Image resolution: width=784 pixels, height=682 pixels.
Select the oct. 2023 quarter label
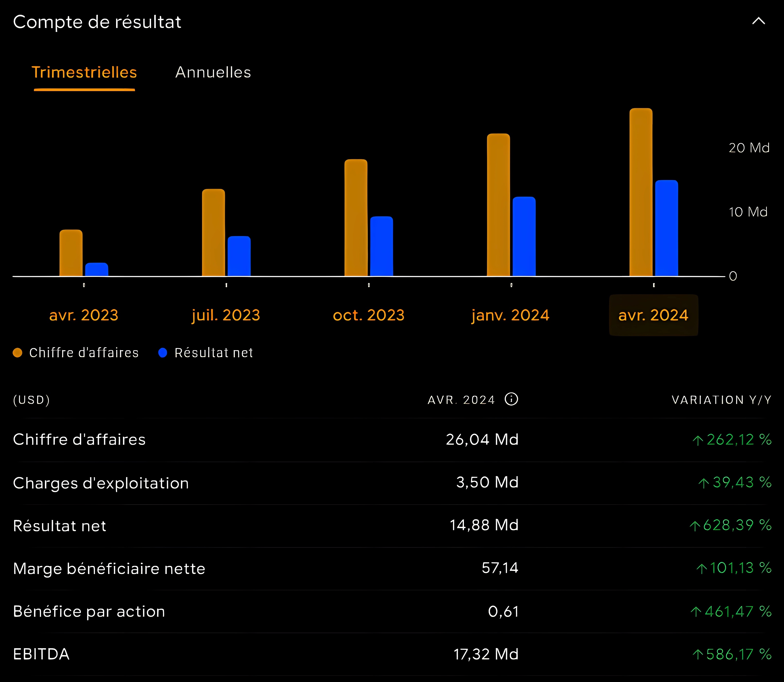tap(368, 315)
